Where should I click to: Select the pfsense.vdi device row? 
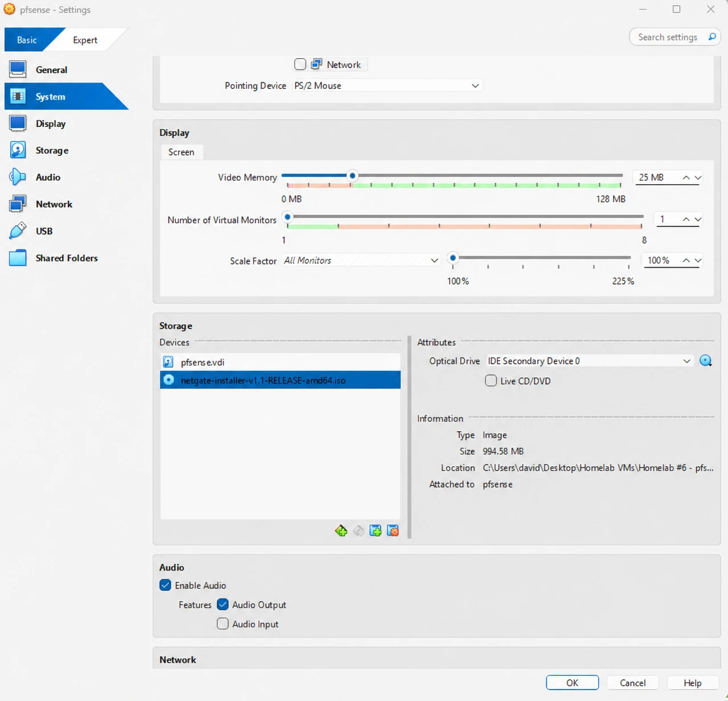[x=280, y=362]
